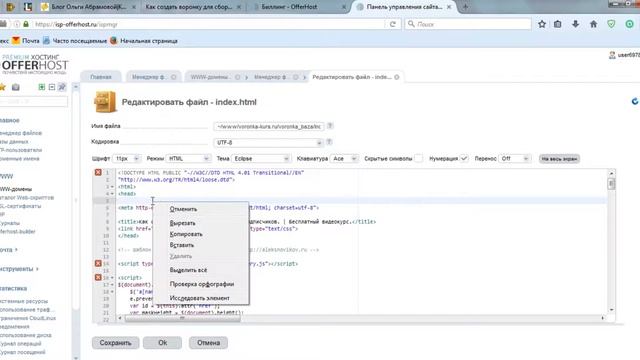
Task: Expand all sidebar sections plus icon
Action: pyautogui.click(x=42, y=87)
